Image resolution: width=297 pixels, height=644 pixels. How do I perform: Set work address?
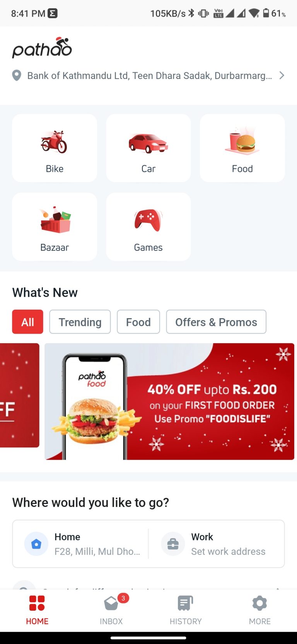tap(217, 544)
